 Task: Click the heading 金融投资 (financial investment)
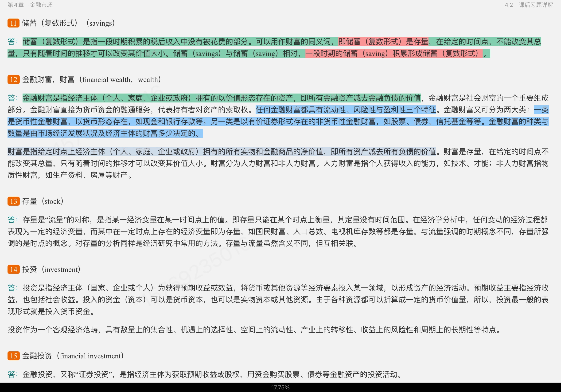point(73,356)
